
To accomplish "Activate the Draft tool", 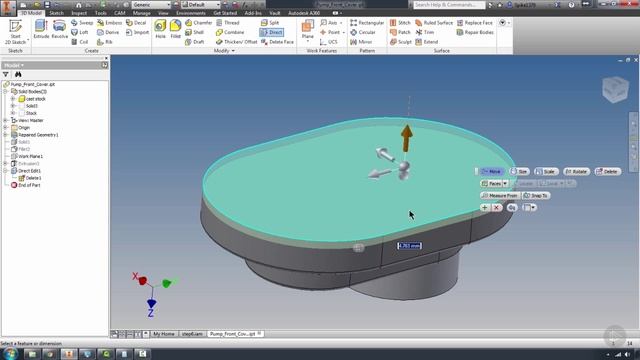I will coord(195,42).
